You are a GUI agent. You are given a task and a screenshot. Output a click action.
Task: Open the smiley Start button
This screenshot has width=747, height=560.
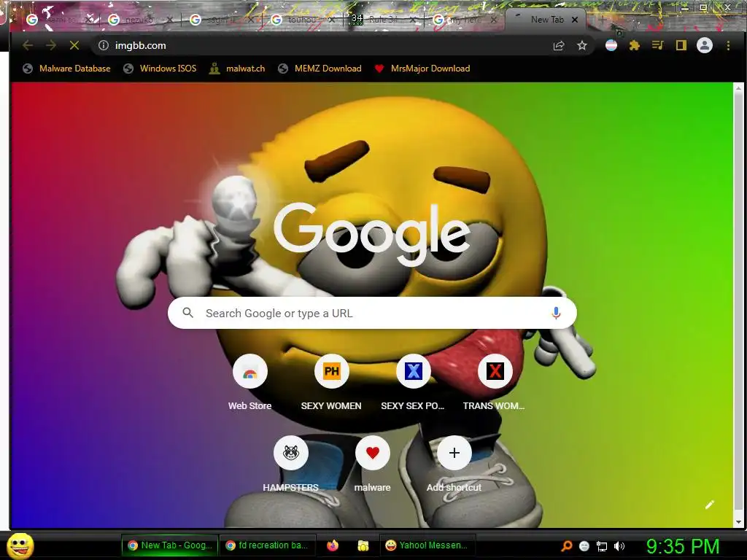20,545
